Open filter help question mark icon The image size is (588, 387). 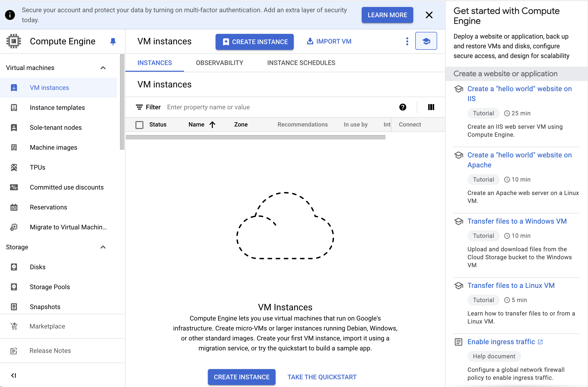pos(403,107)
